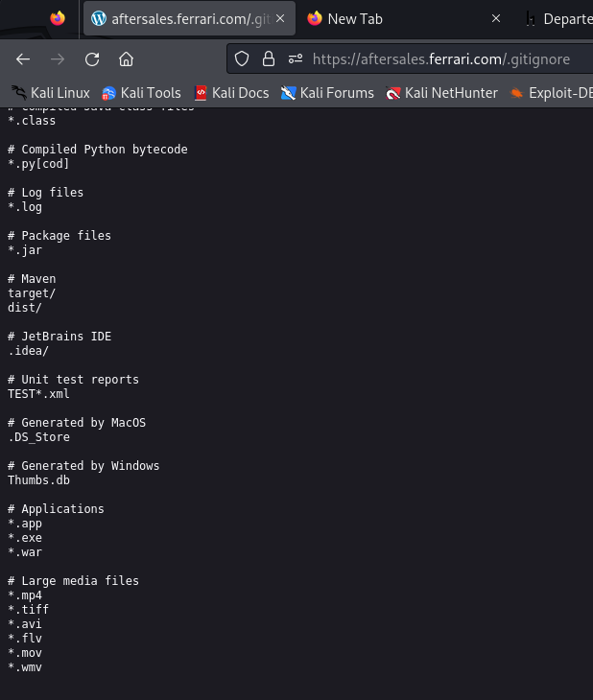Image resolution: width=593 pixels, height=700 pixels.
Task: Click the Kali NetHunter bookmark icon
Action: 392,93
